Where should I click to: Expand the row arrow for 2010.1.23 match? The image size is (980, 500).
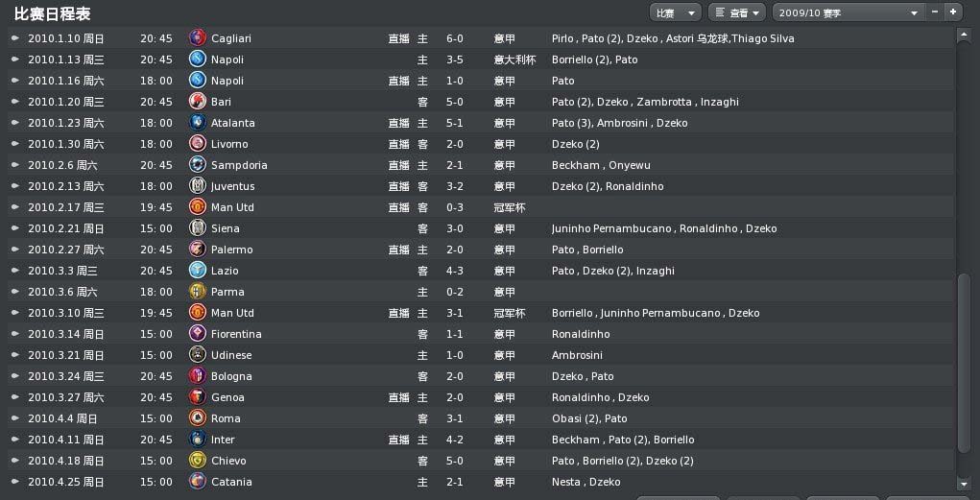(x=15, y=123)
